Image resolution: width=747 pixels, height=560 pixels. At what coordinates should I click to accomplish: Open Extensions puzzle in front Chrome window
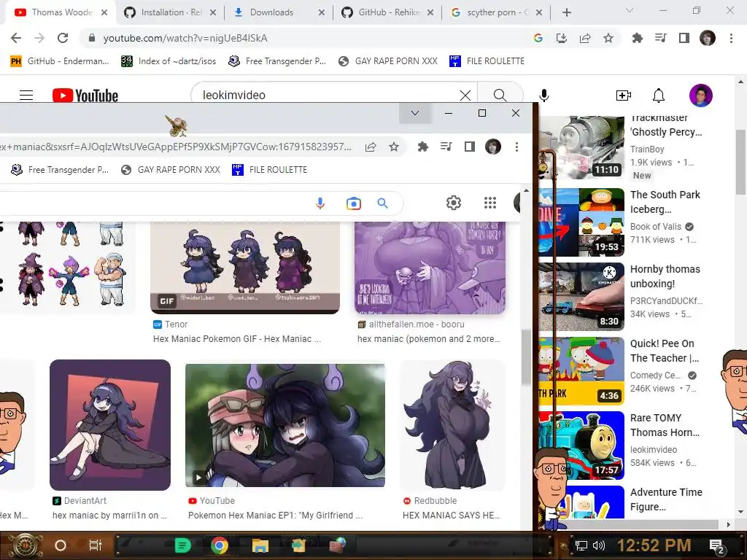(422, 147)
